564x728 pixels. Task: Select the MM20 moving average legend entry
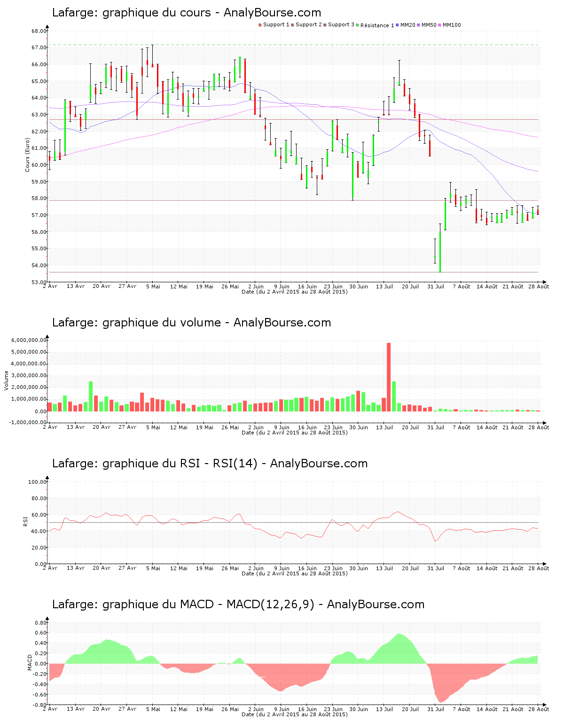tap(406, 25)
